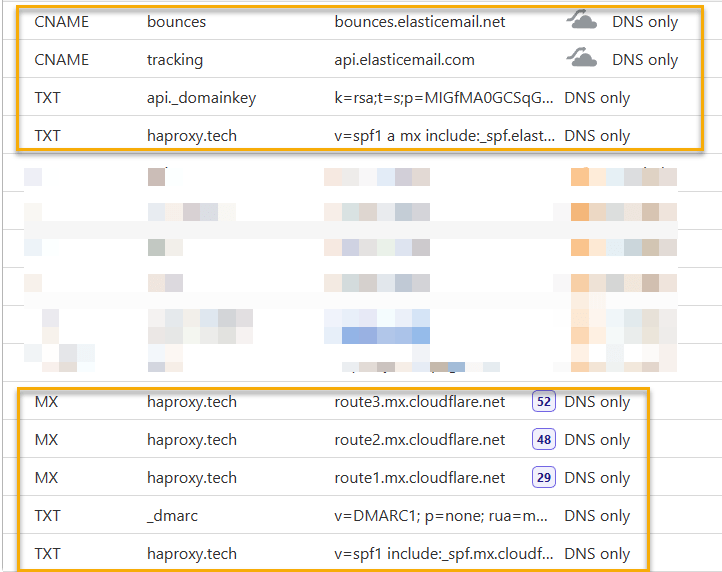722x572 pixels.
Task: Click haproxy.tech name in route2 MX row
Action: click(192, 440)
